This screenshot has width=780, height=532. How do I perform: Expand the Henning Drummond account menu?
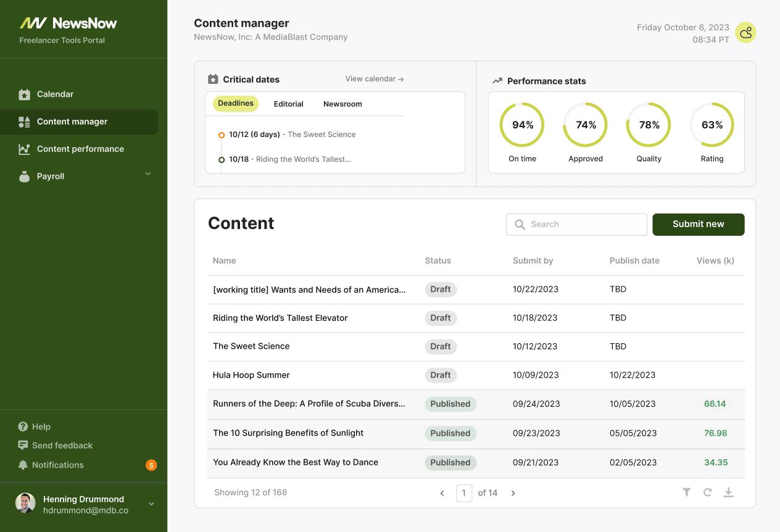tap(151, 504)
